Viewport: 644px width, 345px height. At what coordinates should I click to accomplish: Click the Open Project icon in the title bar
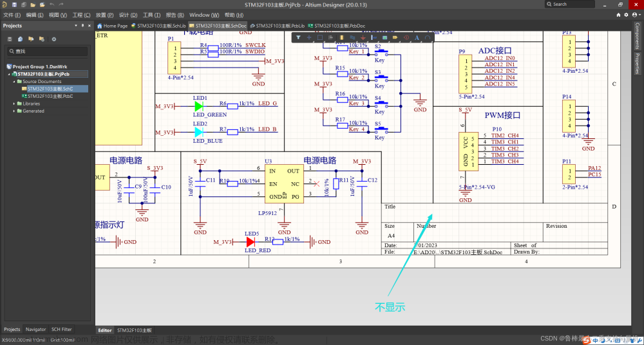pos(43,5)
